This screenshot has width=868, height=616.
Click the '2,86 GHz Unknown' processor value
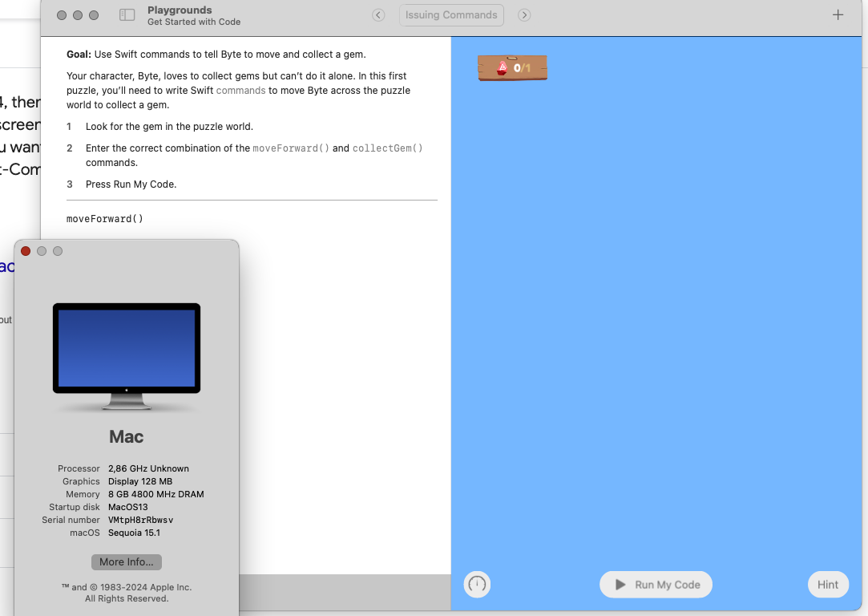[148, 468]
